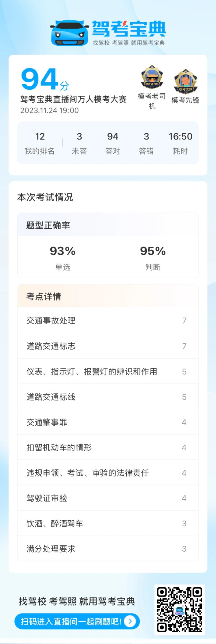Select the 交通肇事罪 row

tap(108, 422)
